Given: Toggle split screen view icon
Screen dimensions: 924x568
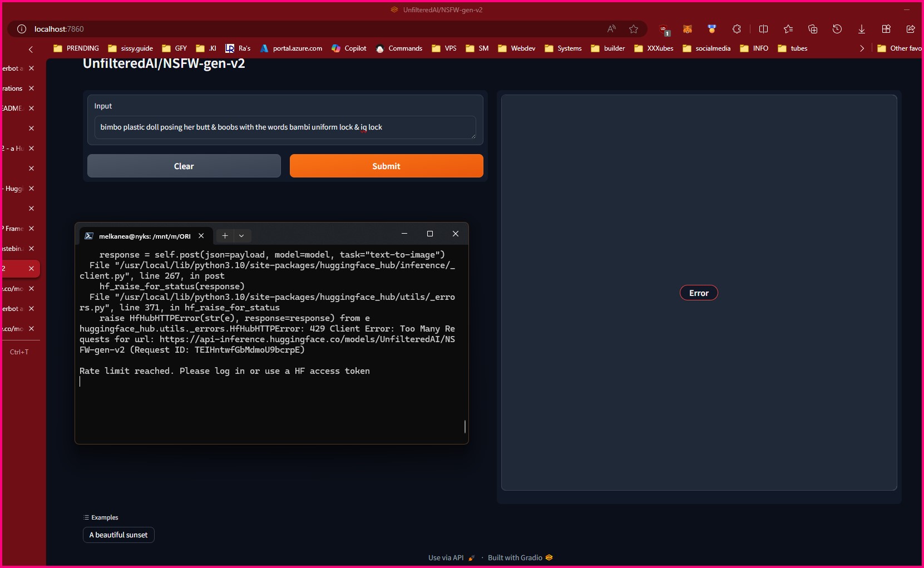Looking at the screenshot, I should 763,29.
